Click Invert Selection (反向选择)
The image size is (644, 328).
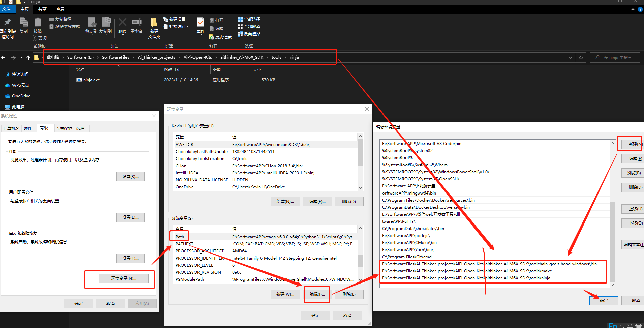tap(249, 34)
